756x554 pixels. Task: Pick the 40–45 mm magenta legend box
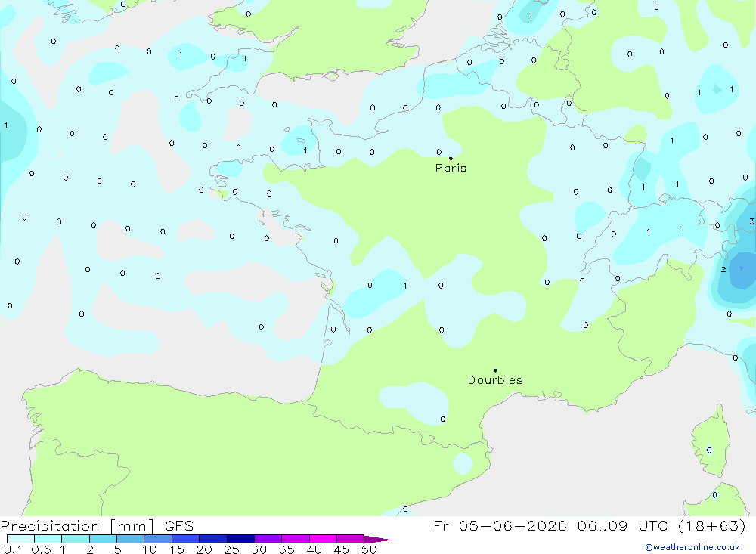pos(323,539)
